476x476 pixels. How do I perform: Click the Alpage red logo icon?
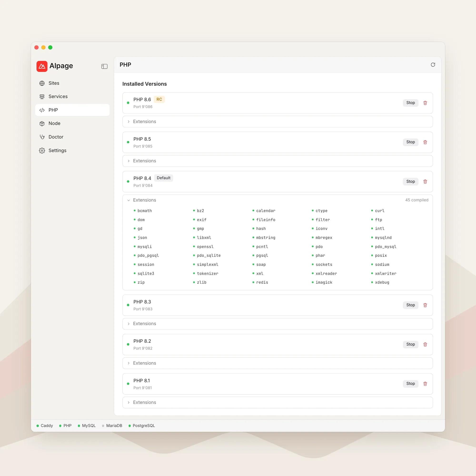point(42,66)
